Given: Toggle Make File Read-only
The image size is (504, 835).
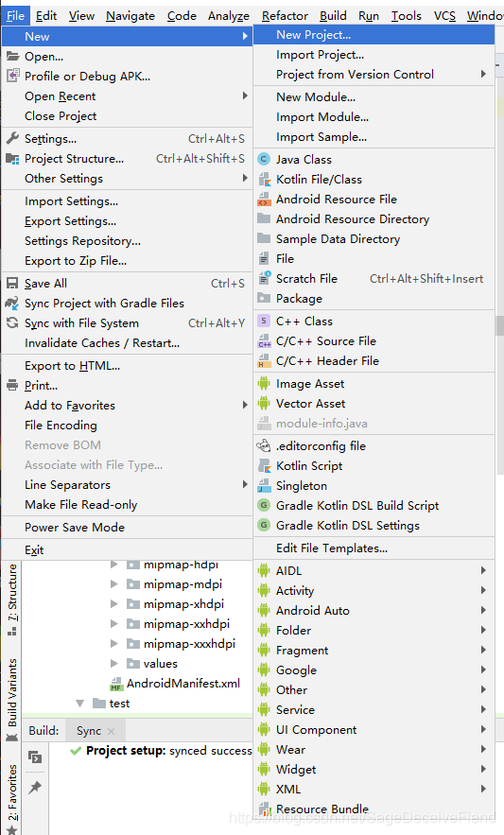Looking at the screenshot, I should 127,505.
